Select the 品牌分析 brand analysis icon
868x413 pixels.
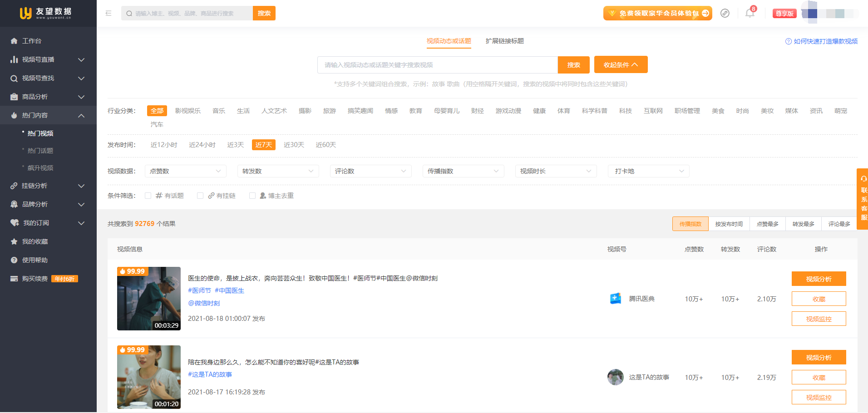point(15,204)
